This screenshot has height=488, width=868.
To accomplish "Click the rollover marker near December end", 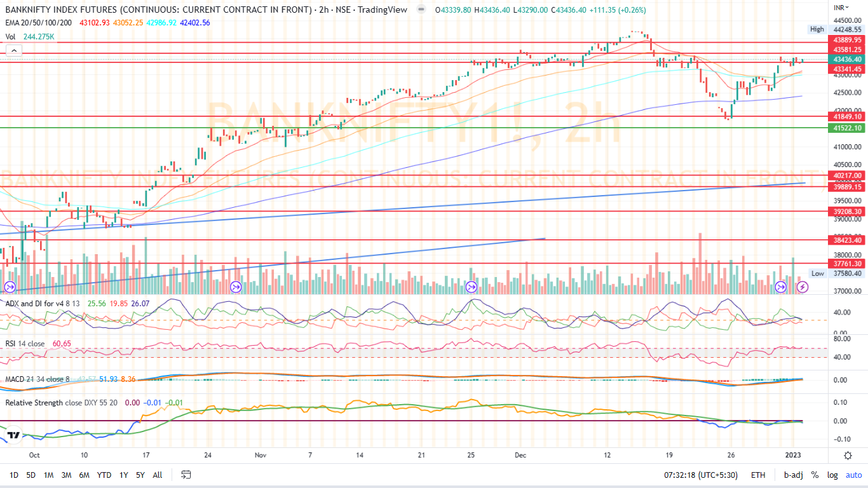I will point(781,287).
